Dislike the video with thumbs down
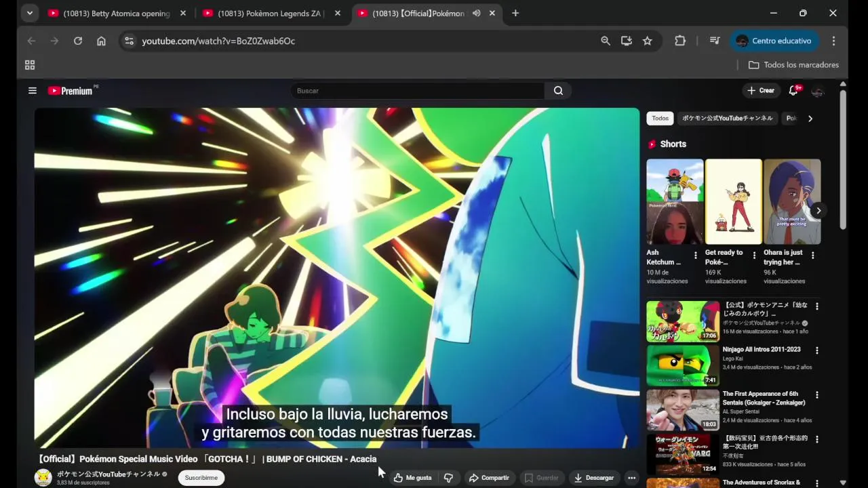 pyautogui.click(x=448, y=478)
